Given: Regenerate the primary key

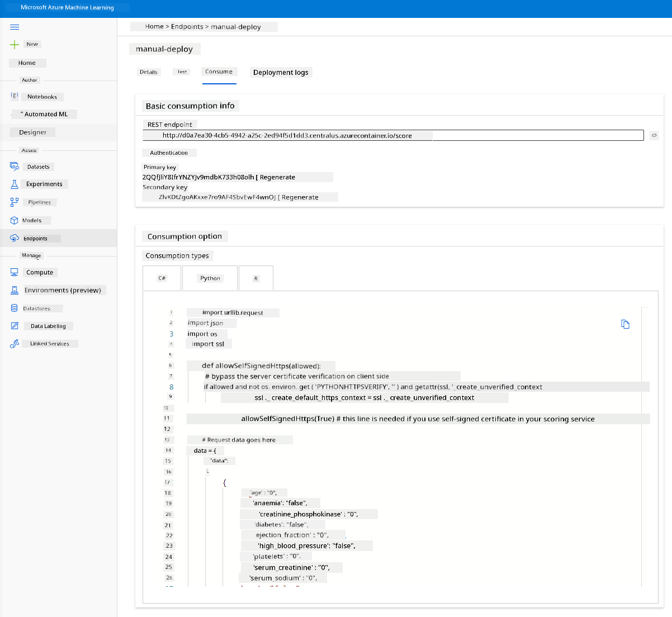Looking at the screenshot, I should (277, 177).
